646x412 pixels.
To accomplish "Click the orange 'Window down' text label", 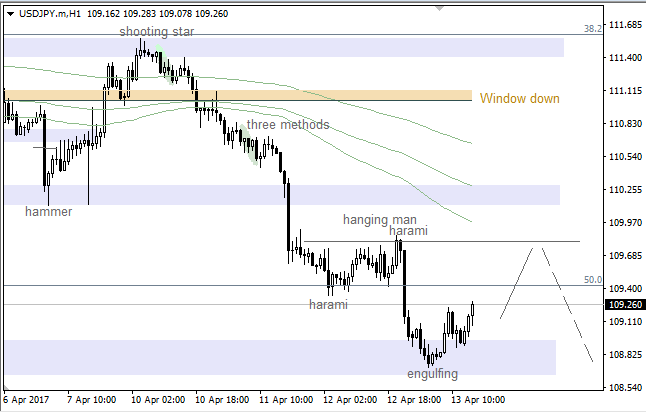I will 519,98.
